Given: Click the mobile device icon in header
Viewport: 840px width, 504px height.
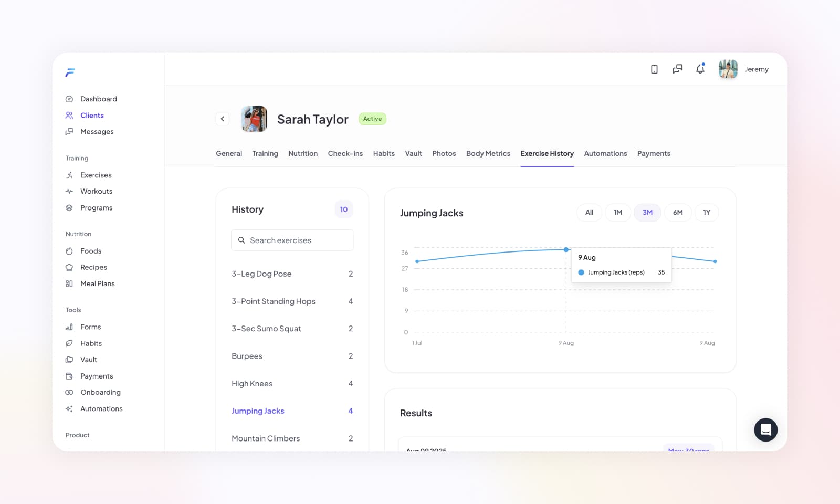Looking at the screenshot, I should tap(654, 69).
